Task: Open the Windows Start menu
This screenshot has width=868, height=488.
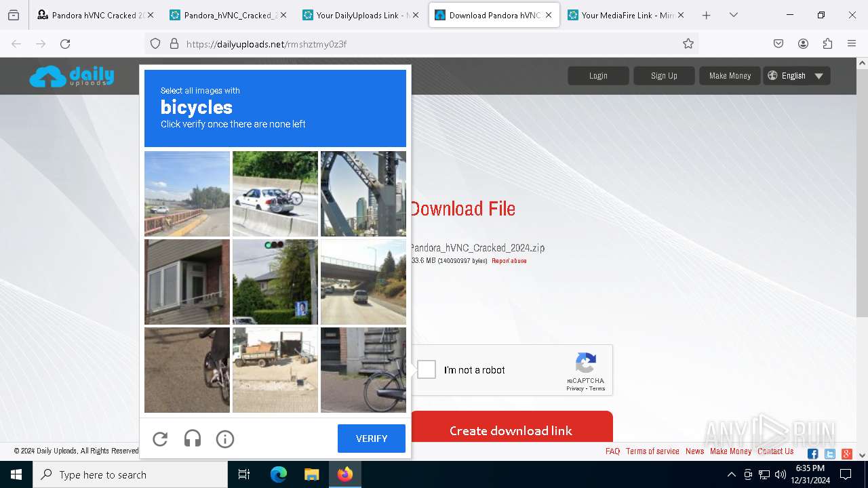Action: [16, 474]
